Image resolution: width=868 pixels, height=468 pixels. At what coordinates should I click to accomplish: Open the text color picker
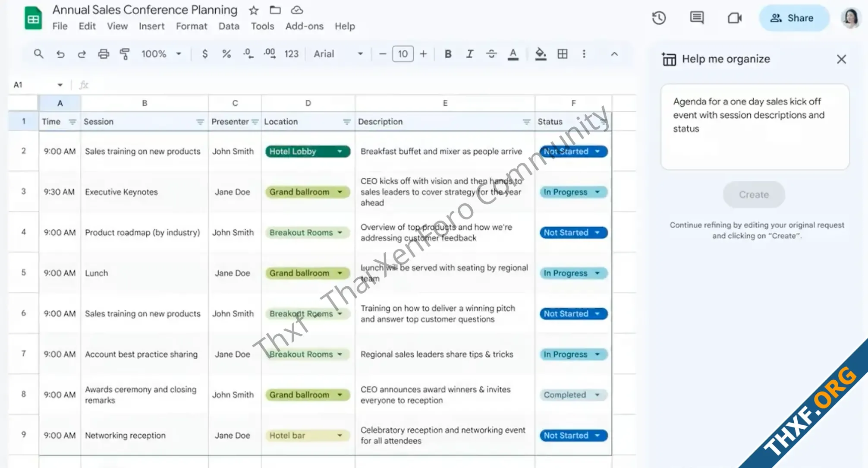pyautogui.click(x=513, y=54)
